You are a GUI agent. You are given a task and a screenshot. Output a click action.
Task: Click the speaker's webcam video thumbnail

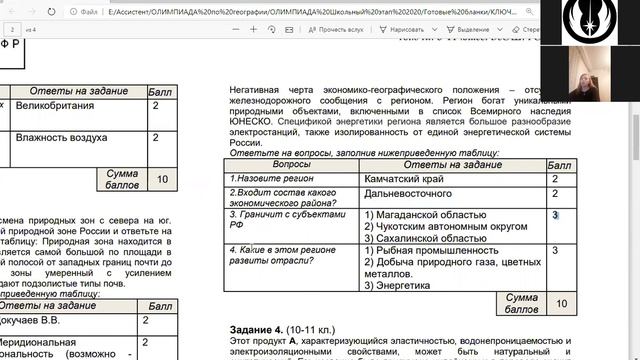click(x=590, y=73)
